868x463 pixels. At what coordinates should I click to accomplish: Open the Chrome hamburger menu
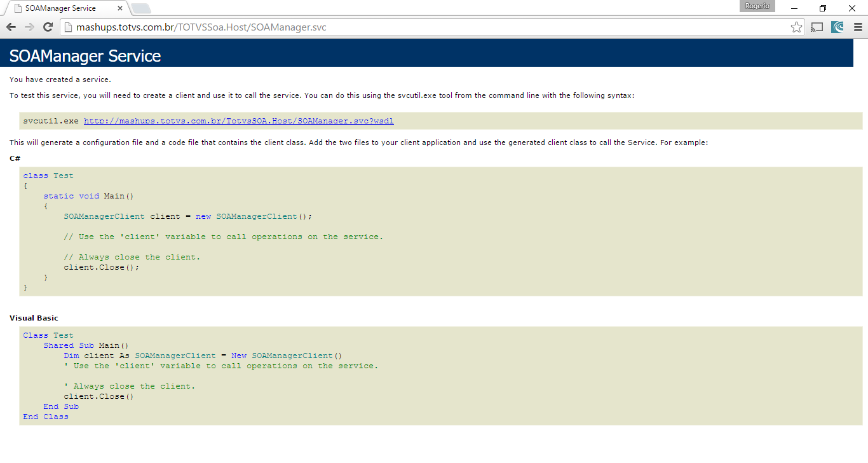coord(857,27)
